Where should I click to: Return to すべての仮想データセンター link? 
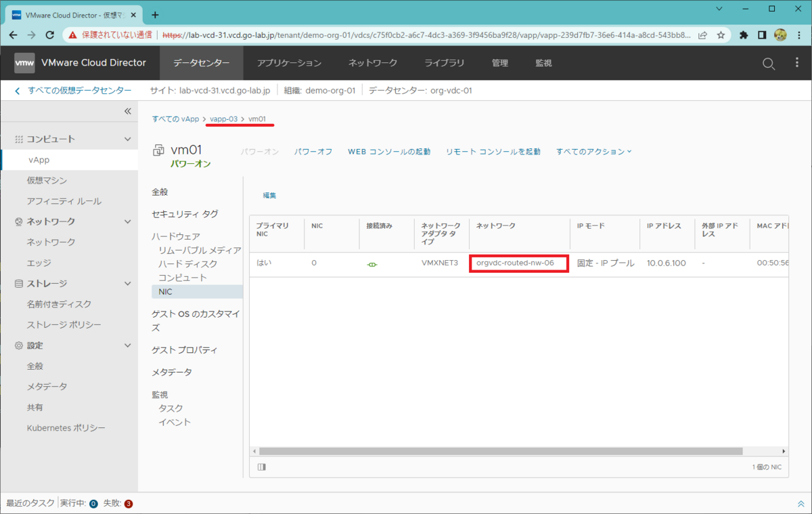(x=79, y=90)
